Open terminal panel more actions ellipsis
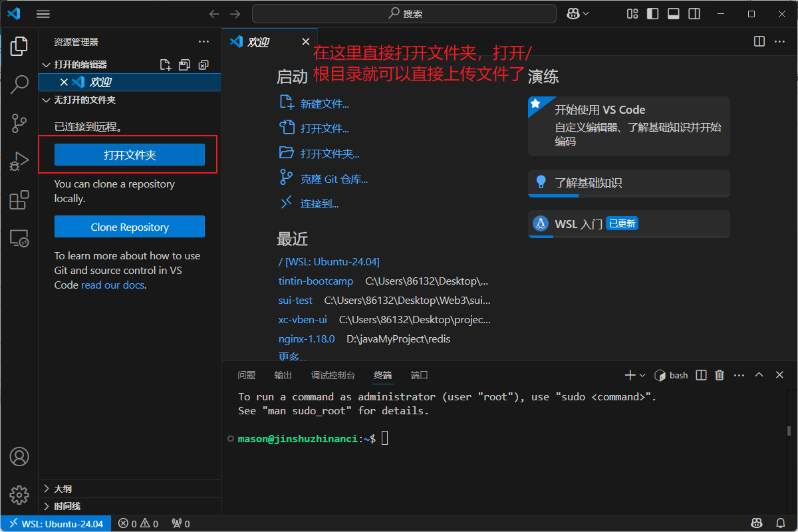This screenshot has width=798, height=532. click(739, 375)
